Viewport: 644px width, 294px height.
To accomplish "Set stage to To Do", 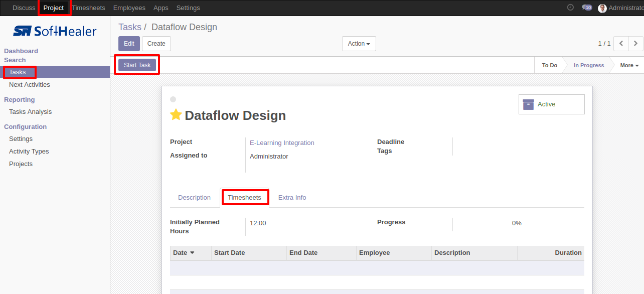I will (x=549, y=65).
